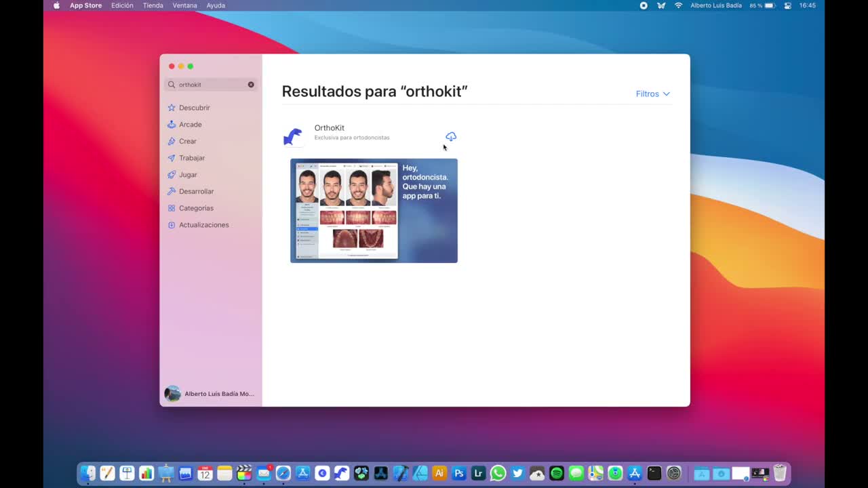868x488 pixels.
Task: Launch Spotify from the Dock
Action: coord(557,473)
